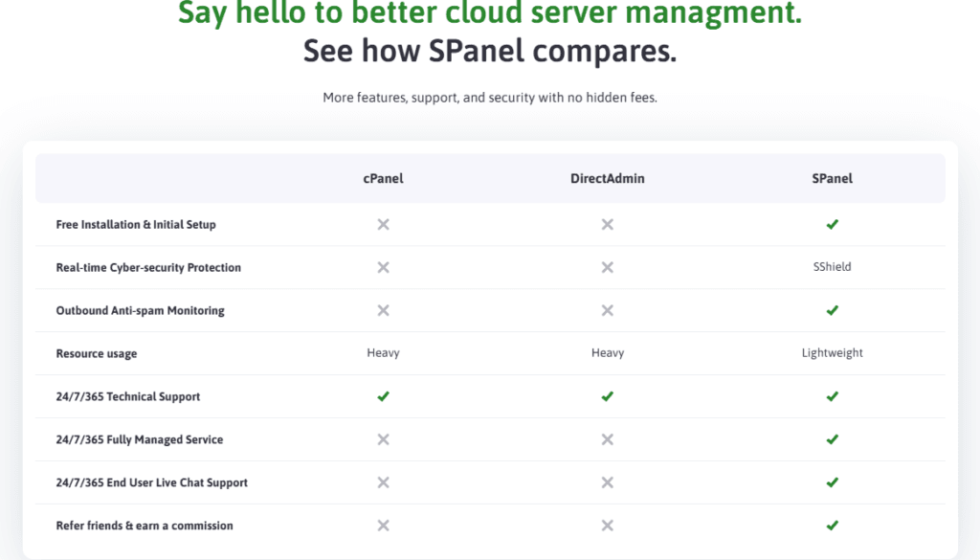The width and height of the screenshot is (980, 560).
Task: Click the See how SPanel compares heading
Action: pyautogui.click(x=490, y=51)
